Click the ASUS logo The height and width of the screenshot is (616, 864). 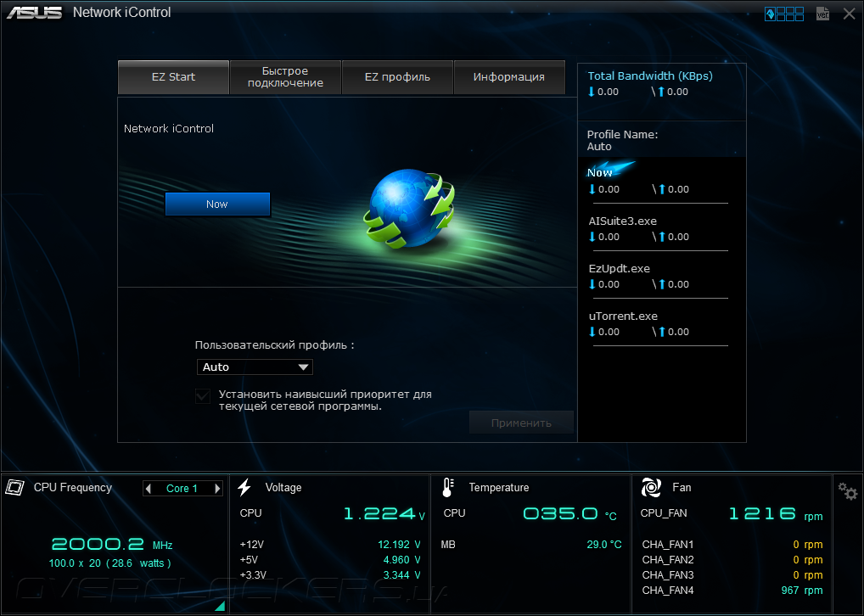tap(34, 12)
